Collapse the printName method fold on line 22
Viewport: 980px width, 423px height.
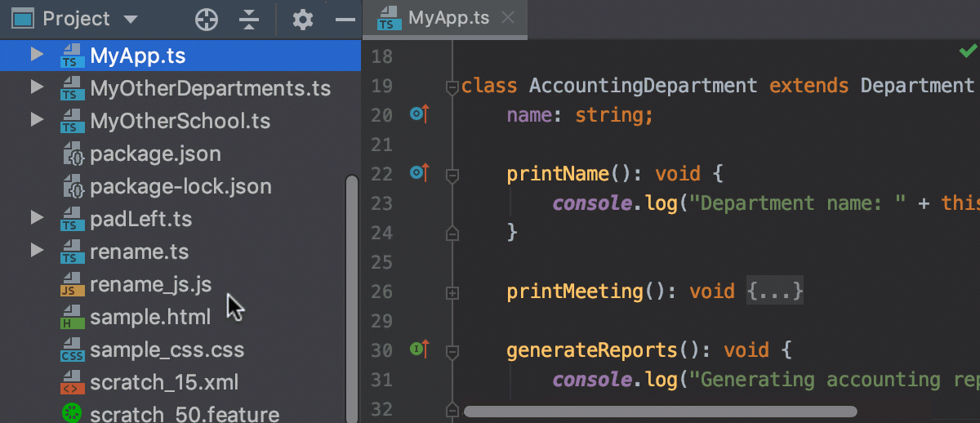tap(452, 174)
